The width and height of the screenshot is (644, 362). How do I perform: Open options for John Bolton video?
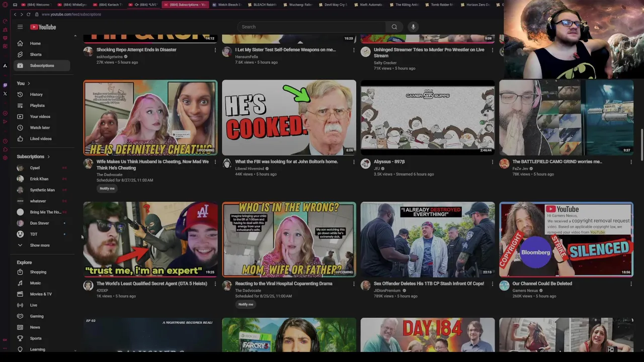(354, 162)
